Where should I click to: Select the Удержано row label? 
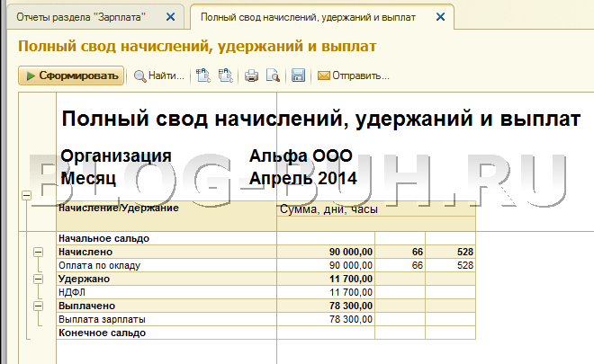click(x=84, y=279)
